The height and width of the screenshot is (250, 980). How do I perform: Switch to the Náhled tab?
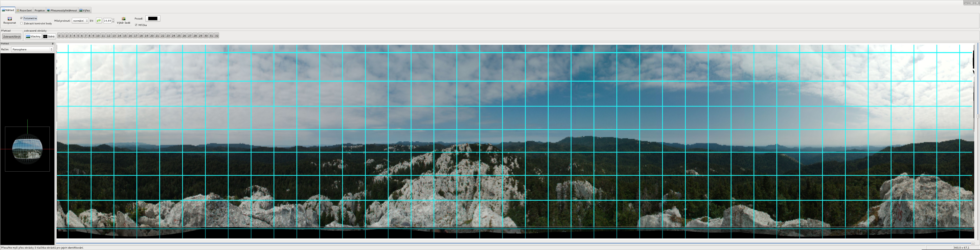click(x=8, y=10)
